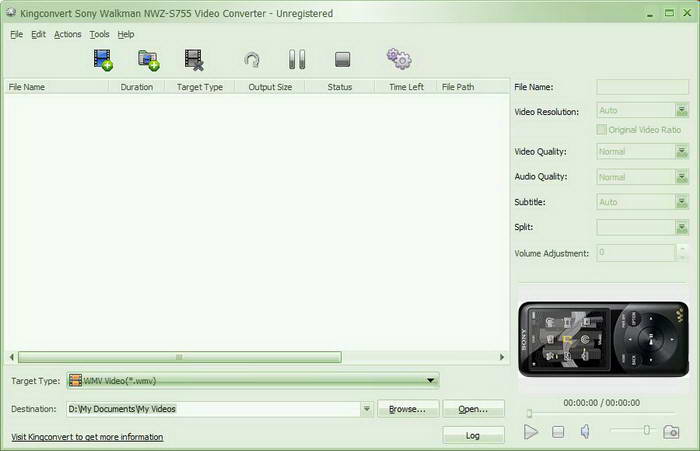Click the Log button
700x451 pixels.
click(x=474, y=435)
